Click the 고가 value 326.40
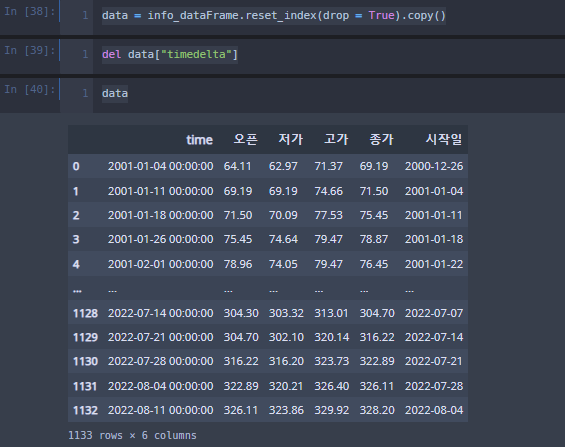 click(332, 386)
